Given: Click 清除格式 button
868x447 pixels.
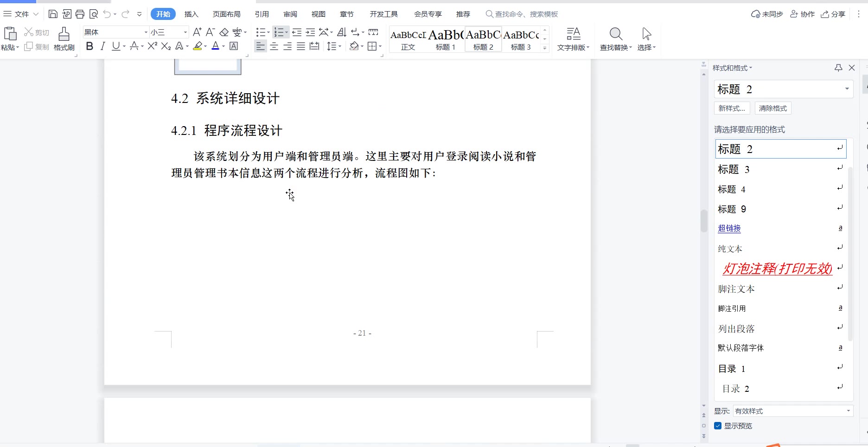Looking at the screenshot, I should (773, 109).
